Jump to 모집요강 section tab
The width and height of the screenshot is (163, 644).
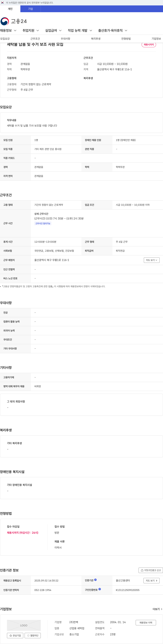5,39
